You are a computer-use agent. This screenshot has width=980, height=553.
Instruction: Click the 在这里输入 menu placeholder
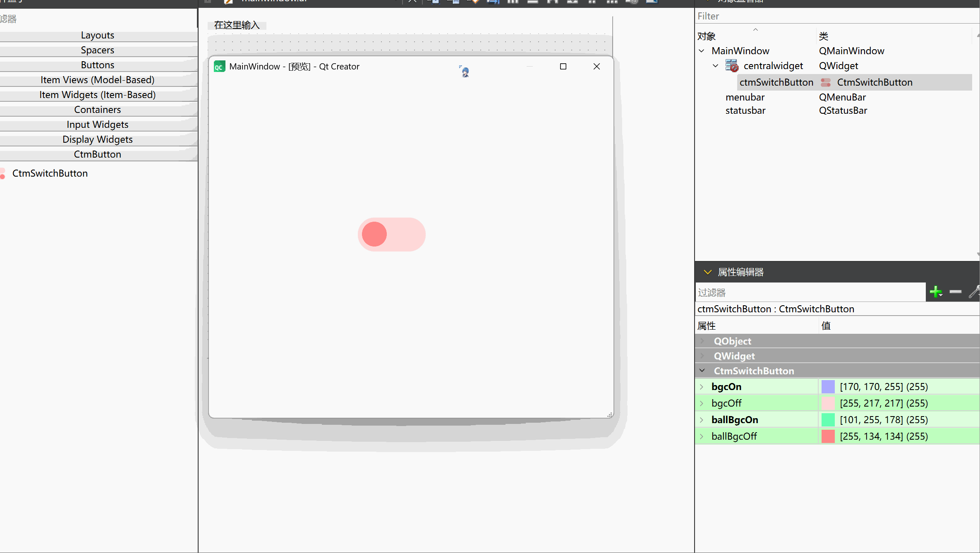[x=237, y=25]
